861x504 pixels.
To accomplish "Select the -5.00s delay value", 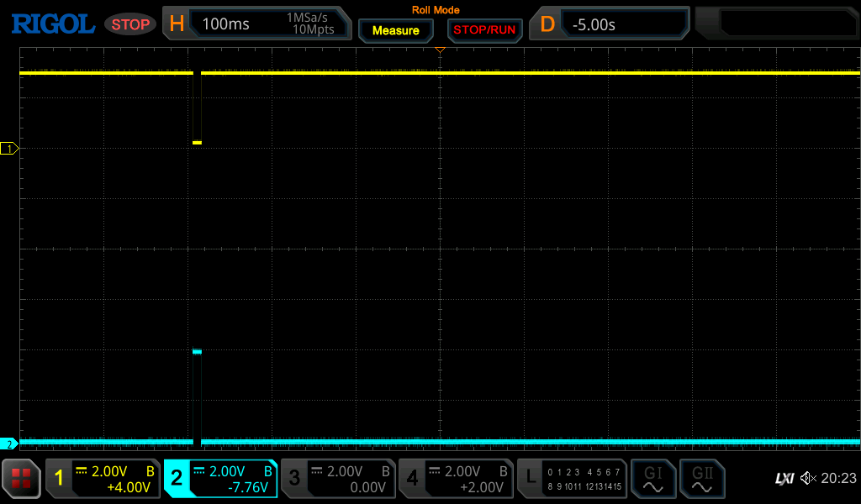I will coord(594,24).
